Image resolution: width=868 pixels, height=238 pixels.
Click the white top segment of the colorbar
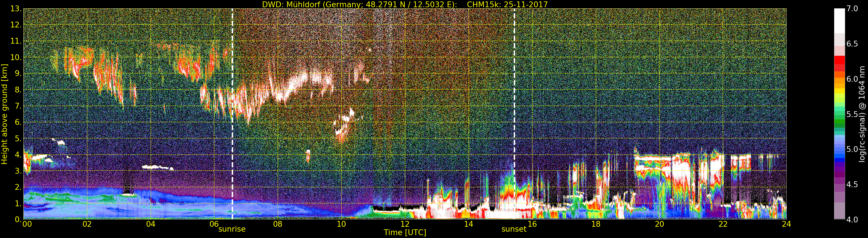click(x=839, y=21)
